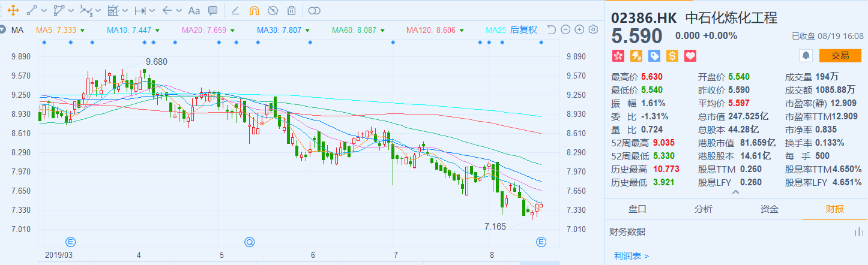Choose the eraser tool in drawing toolbar
This screenshot has height=265, width=868.
(x=236, y=10)
